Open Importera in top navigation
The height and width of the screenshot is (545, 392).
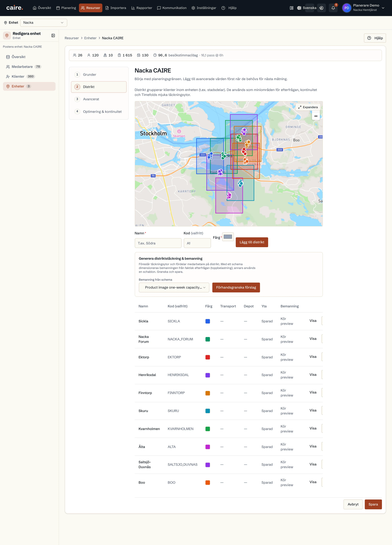click(x=116, y=8)
